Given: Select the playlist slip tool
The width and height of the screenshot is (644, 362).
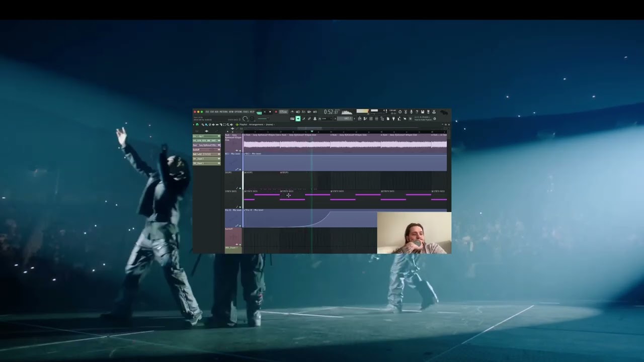Looking at the screenshot, I should [x=217, y=125].
